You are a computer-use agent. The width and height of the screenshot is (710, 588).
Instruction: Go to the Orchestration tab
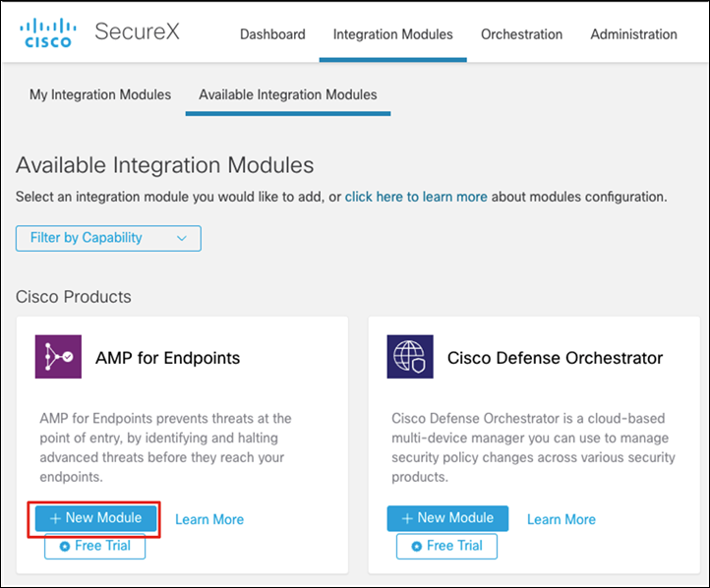[x=521, y=34]
